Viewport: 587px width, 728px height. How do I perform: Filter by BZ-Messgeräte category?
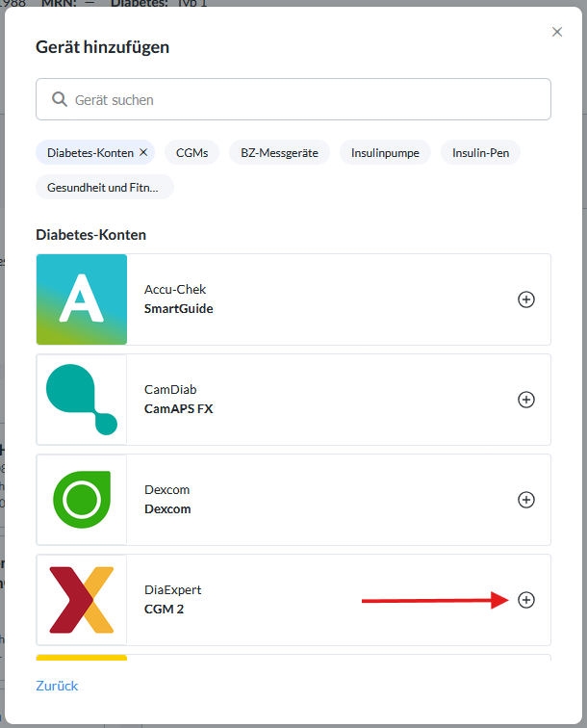279,153
